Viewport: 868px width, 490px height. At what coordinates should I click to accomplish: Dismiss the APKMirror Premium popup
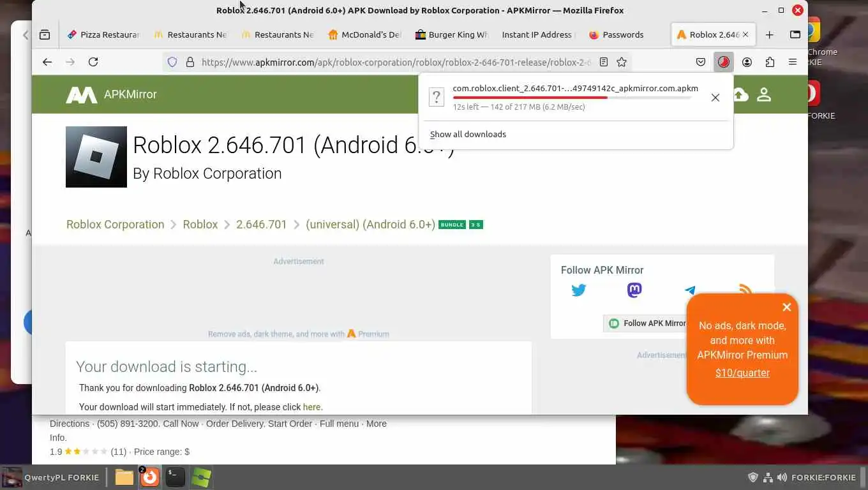point(787,307)
